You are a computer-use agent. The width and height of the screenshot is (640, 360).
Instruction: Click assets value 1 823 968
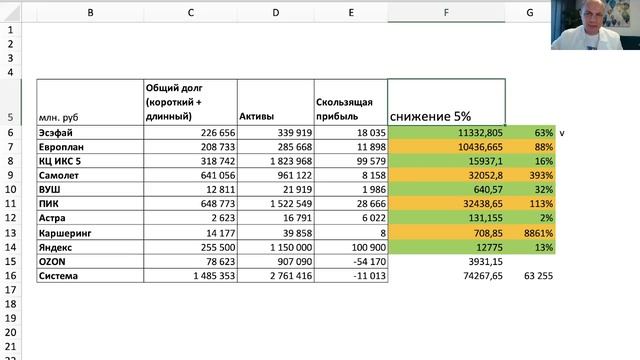276,161
